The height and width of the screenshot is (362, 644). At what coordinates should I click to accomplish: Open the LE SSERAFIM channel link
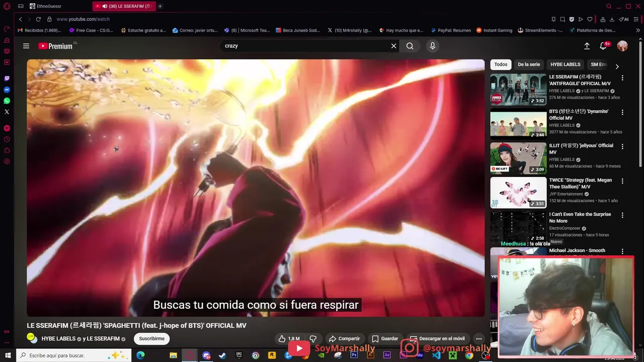(103, 339)
